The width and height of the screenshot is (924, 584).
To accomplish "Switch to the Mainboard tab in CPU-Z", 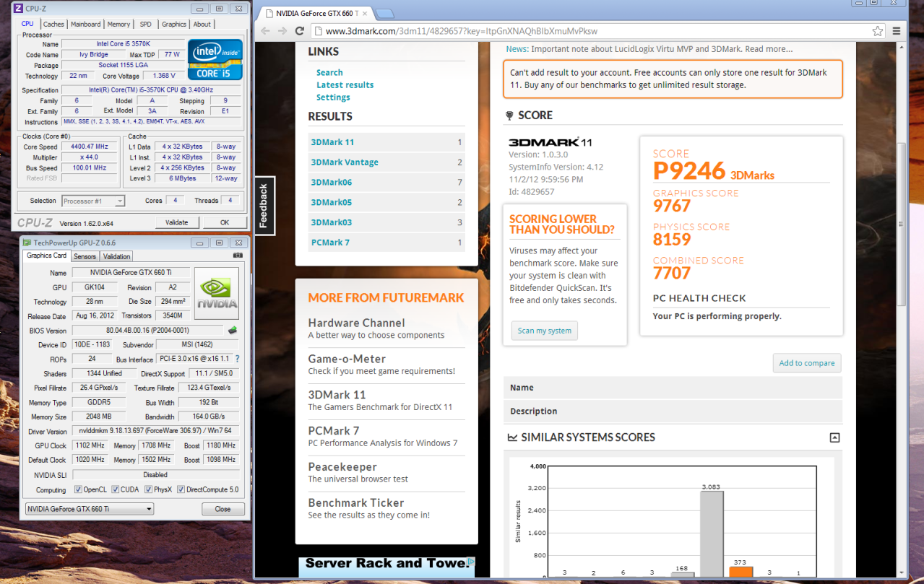I will [x=85, y=24].
